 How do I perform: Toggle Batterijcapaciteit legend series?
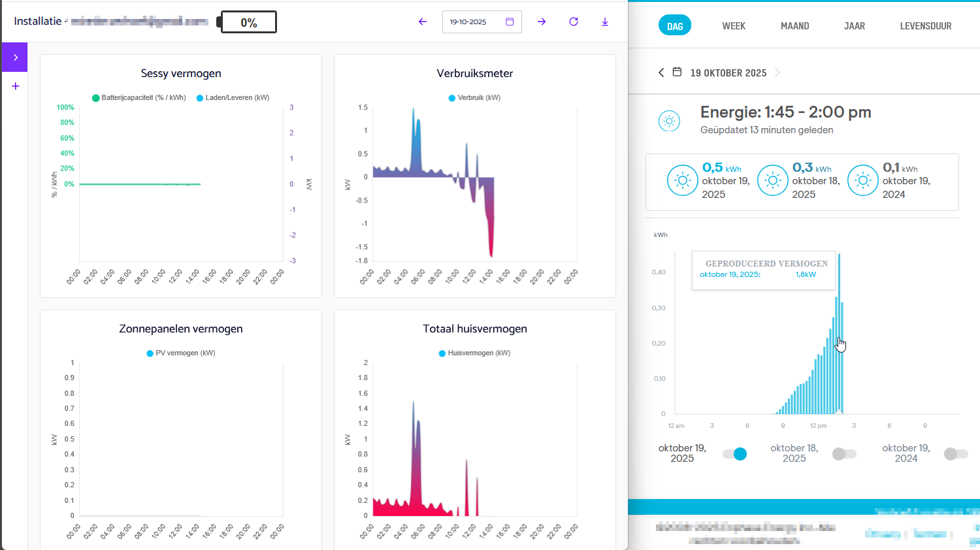pos(96,98)
